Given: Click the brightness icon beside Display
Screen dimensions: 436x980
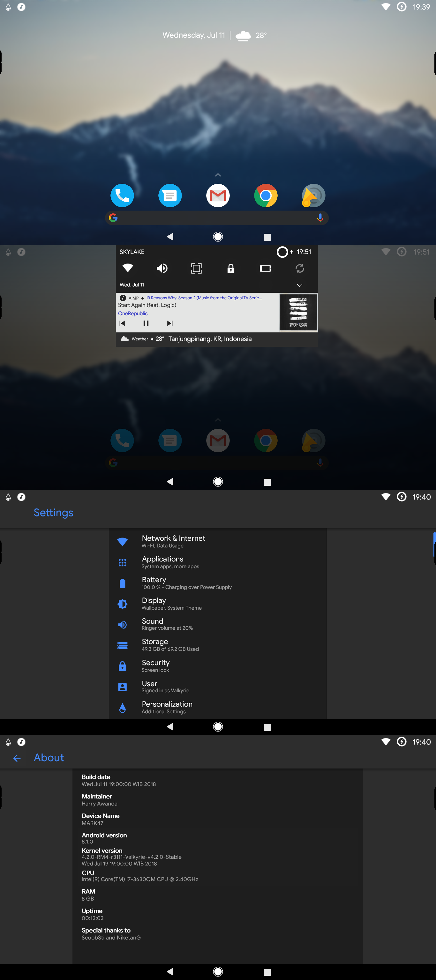Looking at the screenshot, I should [122, 604].
